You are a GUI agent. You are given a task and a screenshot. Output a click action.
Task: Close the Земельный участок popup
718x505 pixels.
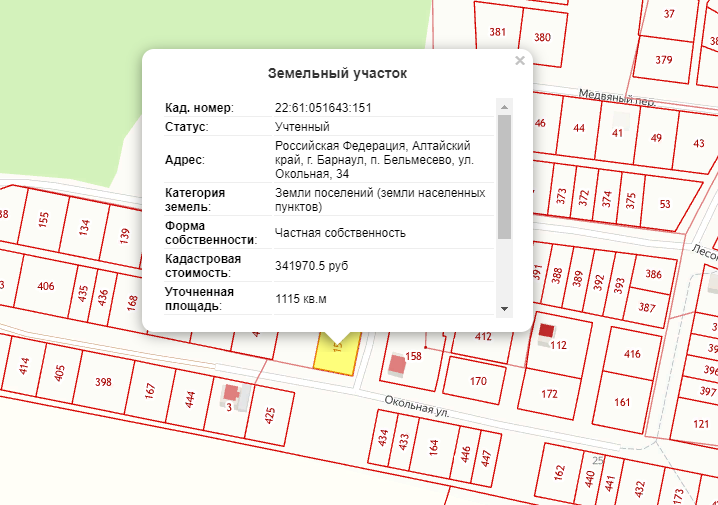pyautogui.click(x=519, y=61)
